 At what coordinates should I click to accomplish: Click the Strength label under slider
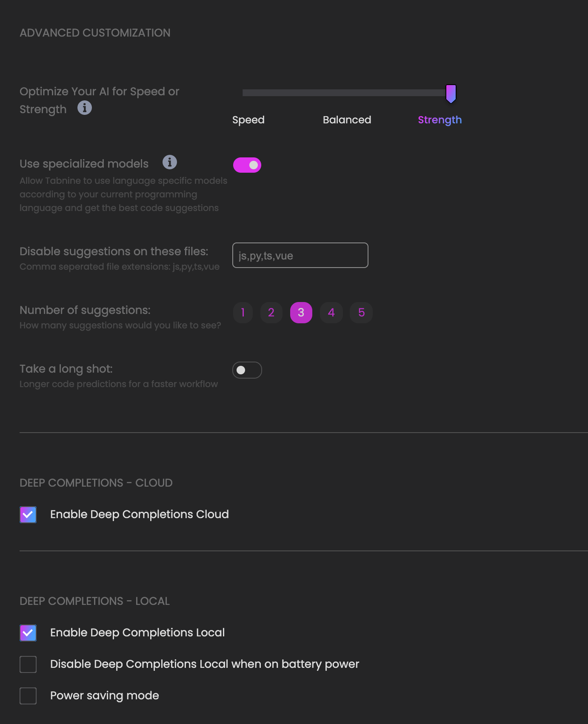point(440,120)
